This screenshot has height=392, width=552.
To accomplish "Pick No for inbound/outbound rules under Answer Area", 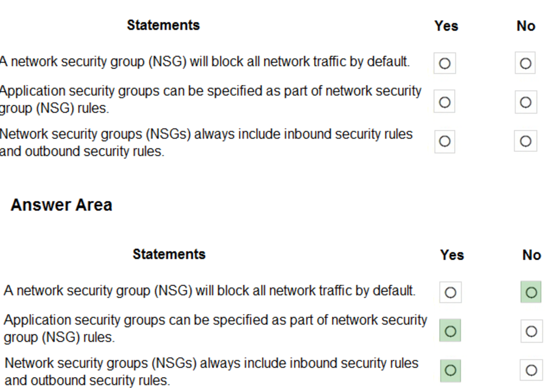I will point(531,370).
